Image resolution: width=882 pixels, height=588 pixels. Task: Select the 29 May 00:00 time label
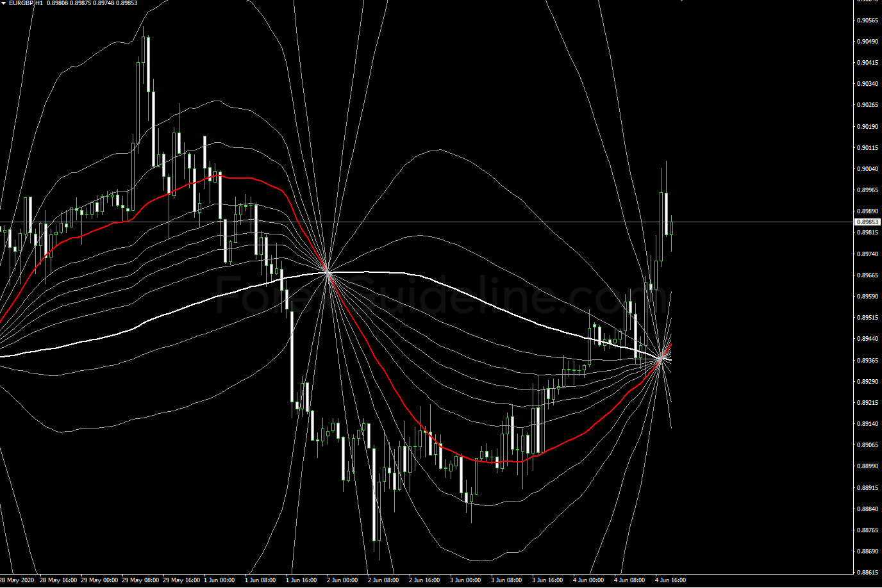click(x=99, y=580)
